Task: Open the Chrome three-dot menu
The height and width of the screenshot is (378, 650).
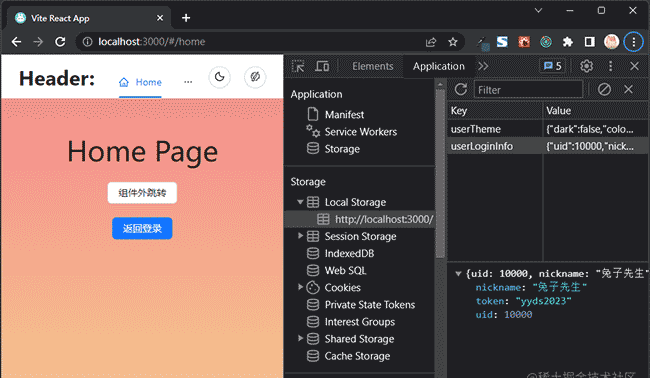Action: click(x=633, y=42)
